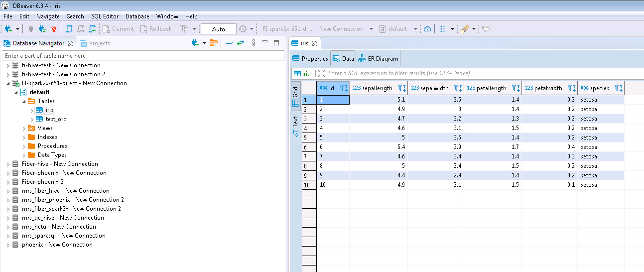Switch to the ER Diagram tab
This screenshot has width=644, height=272.
378,59
